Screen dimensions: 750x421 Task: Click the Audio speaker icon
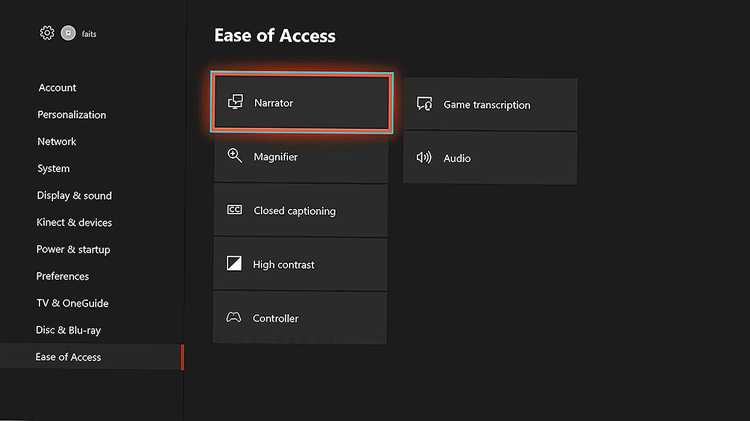[x=424, y=158]
